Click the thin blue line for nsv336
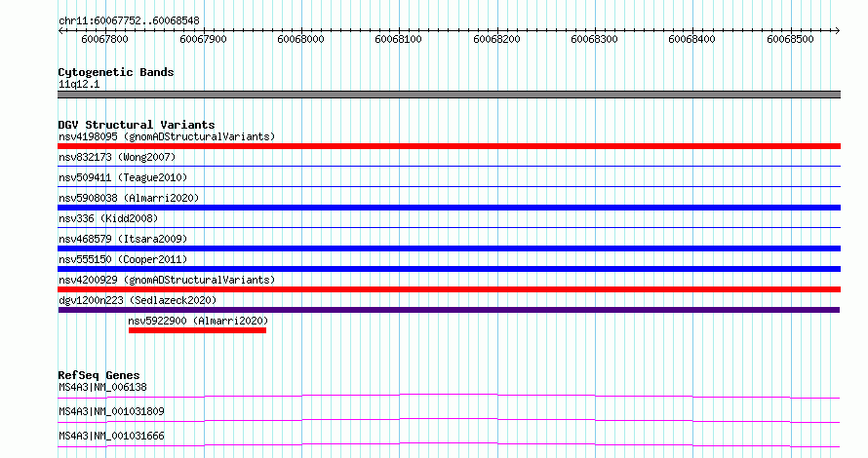The height and width of the screenshot is (458, 868). click(x=449, y=227)
